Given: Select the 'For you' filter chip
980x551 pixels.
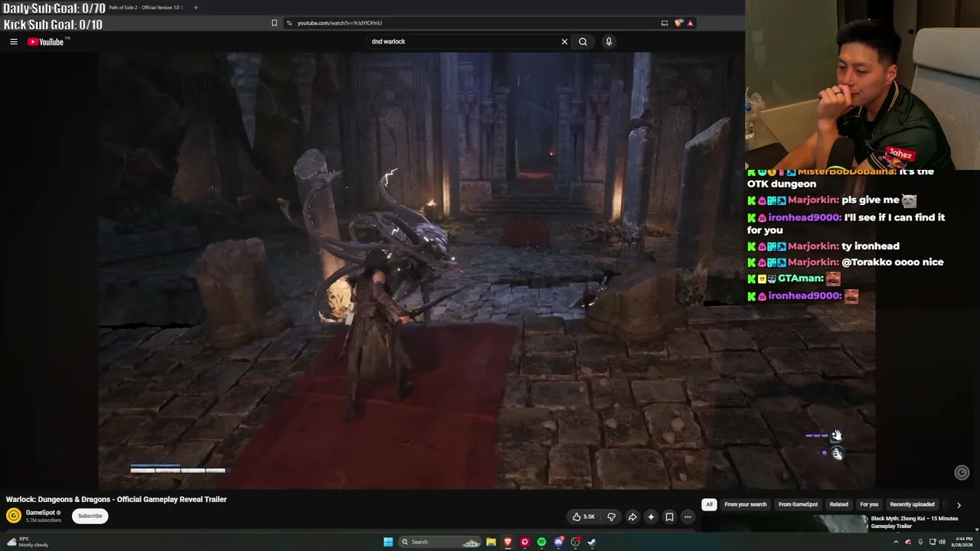Looking at the screenshot, I should (869, 504).
